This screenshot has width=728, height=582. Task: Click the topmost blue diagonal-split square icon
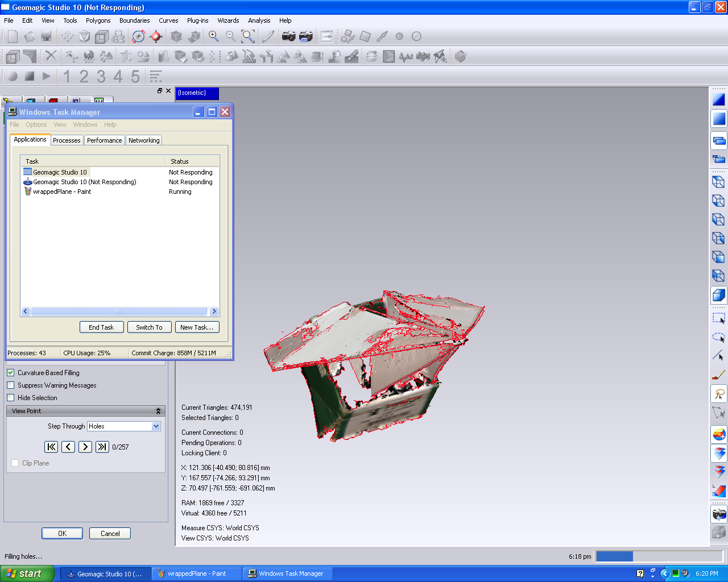tap(719, 99)
